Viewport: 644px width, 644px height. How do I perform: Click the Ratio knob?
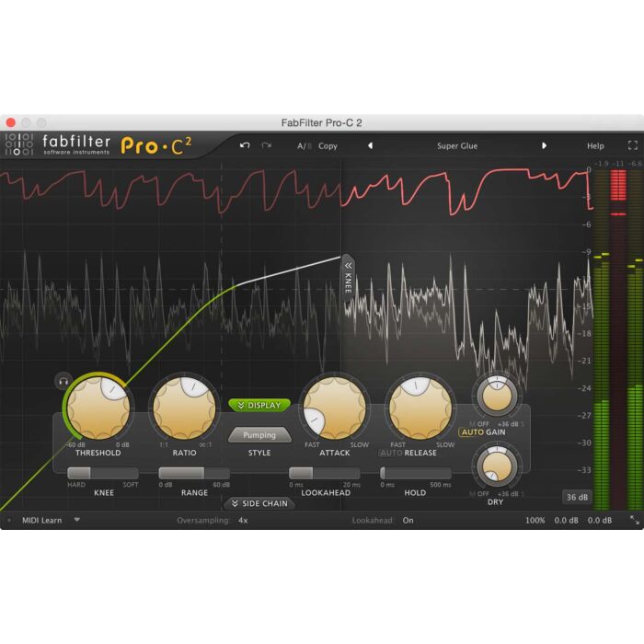click(184, 408)
